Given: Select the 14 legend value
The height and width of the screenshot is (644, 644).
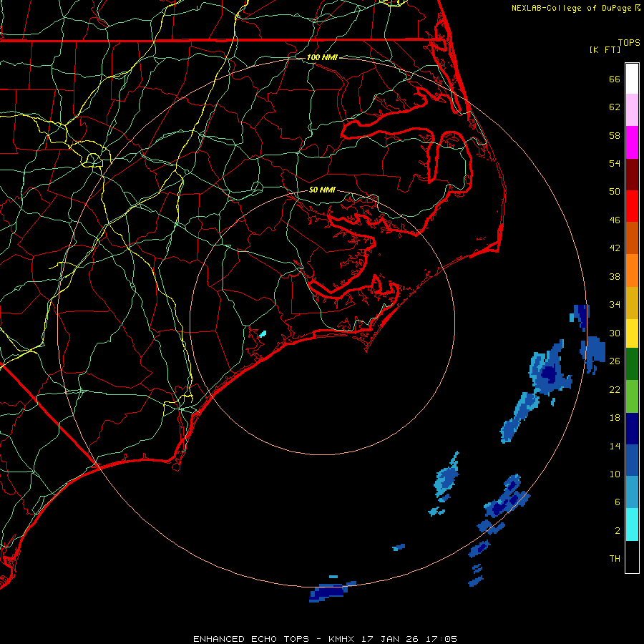Looking at the screenshot, I should click(x=615, y=446).
